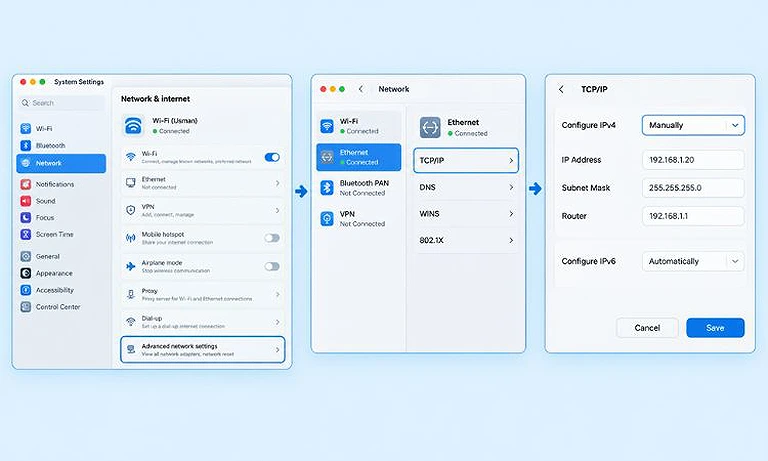Screen dimensions: 768x461
Task: Click the Advanced network settings icon
Action: [131, 349]
